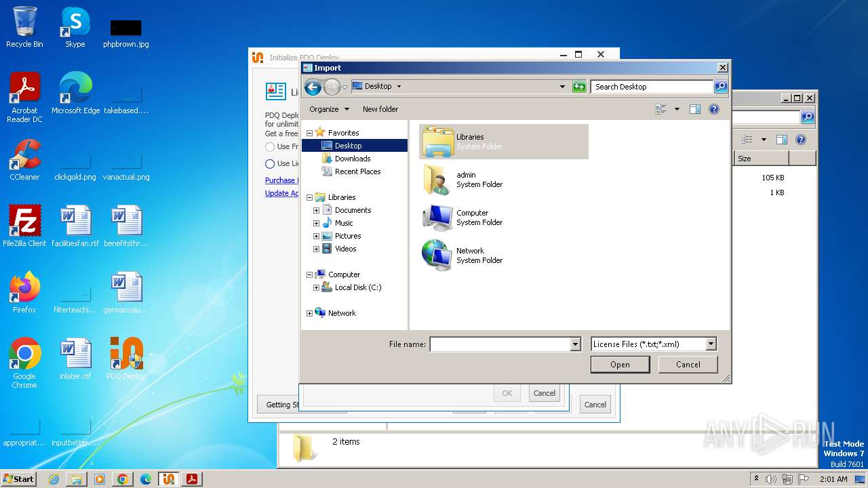The height and width of the screenshot is (488, 868).
Task: Open PDQ Deploy desktop shortcut
Action: point(126,359)
